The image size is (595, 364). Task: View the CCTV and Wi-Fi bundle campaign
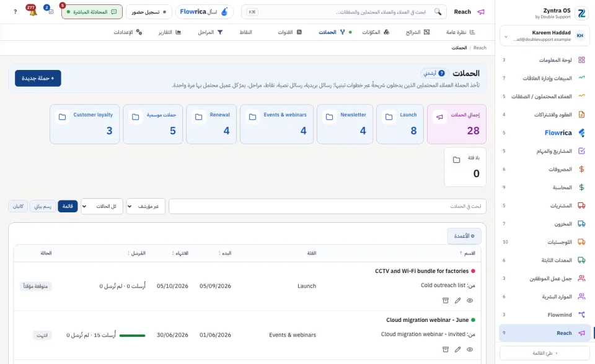coord(470,301)
